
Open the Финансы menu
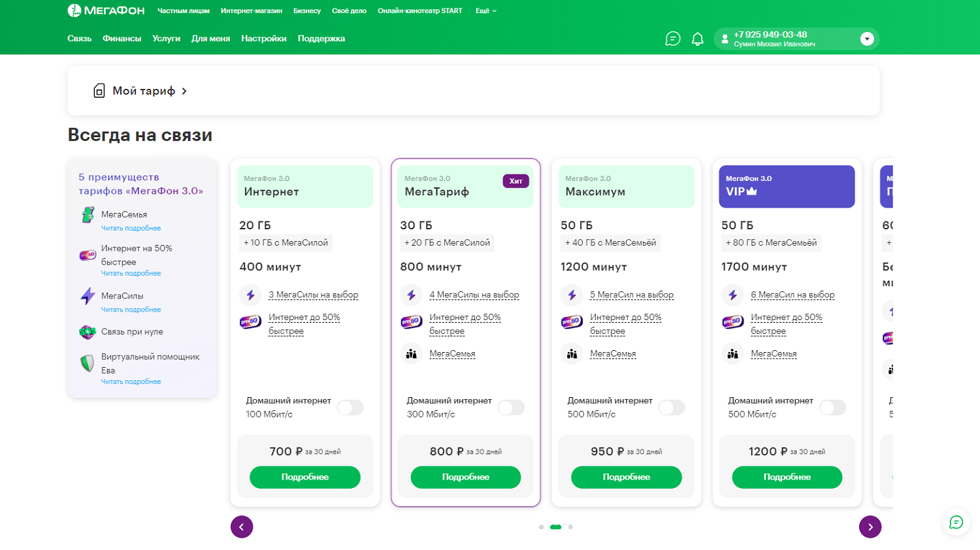coord(122,39)
